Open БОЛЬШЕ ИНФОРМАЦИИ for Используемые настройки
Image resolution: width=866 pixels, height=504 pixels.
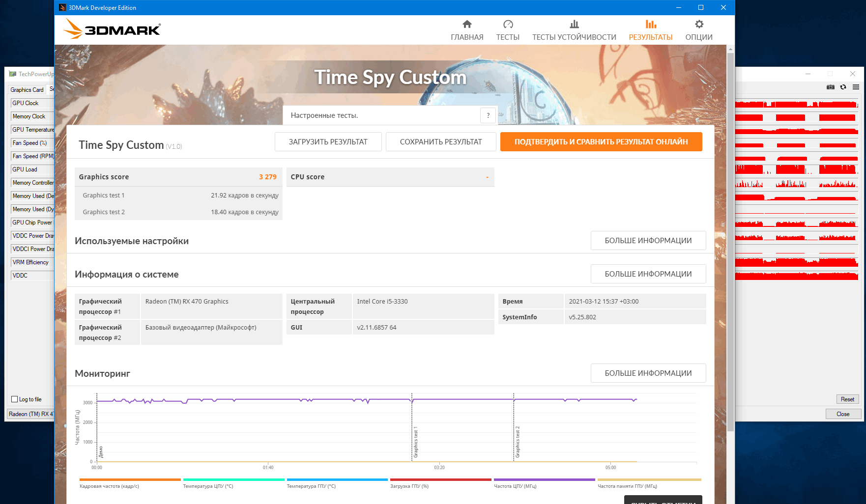tap(648, 241)
